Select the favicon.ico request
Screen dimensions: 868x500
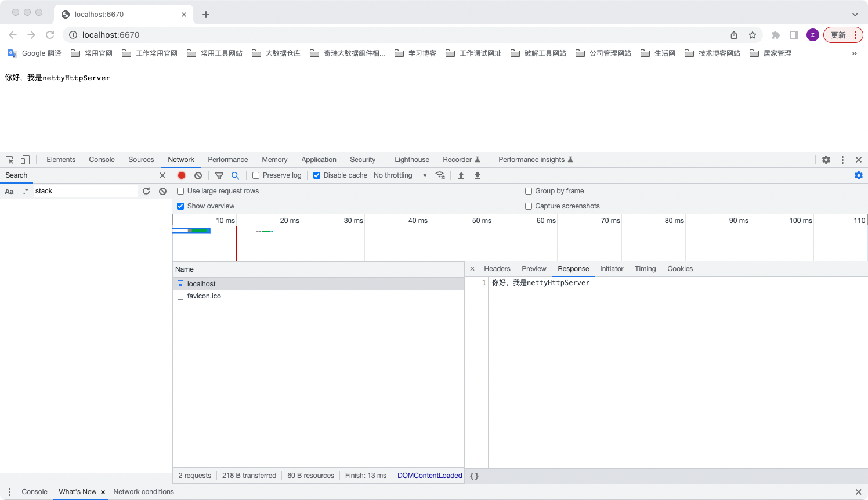click(204, 296)
